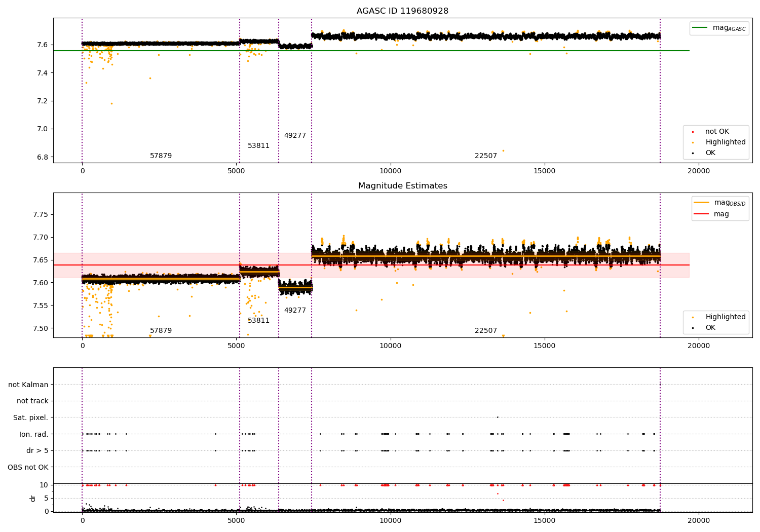760x532 pixels.
Task: Click the 7.75 tick in middle plot
Action: [40, 215]
